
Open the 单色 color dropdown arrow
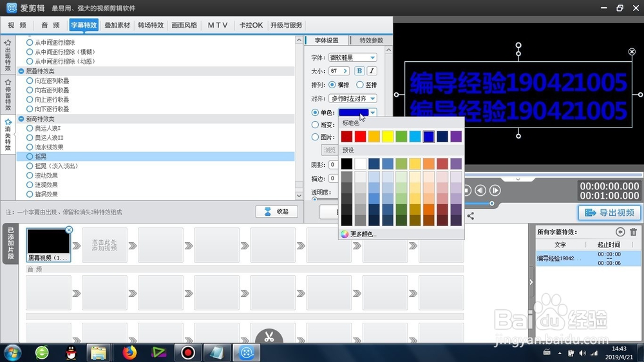[372, 112]
